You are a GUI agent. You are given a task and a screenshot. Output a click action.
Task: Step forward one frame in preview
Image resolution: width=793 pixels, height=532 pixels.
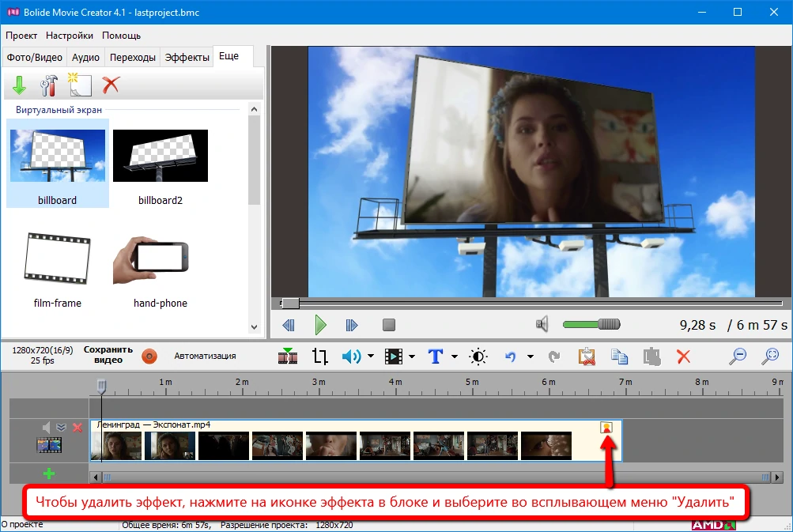(x=352, y=325)
